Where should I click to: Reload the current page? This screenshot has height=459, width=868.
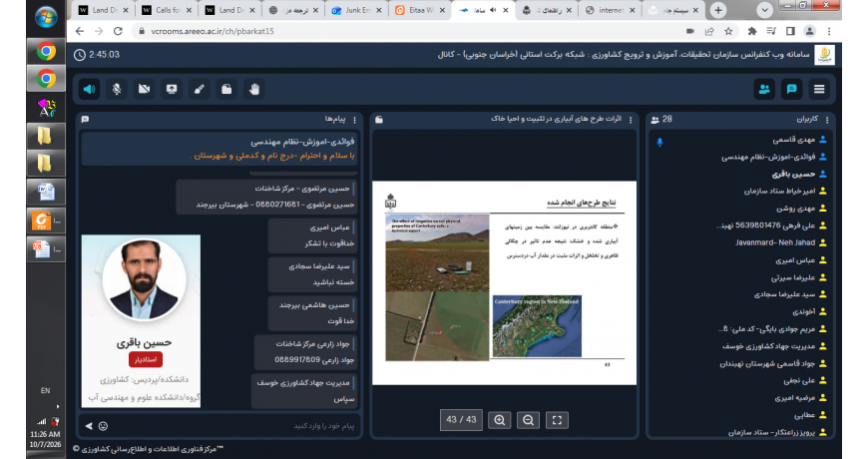click(x=118, y=31)
